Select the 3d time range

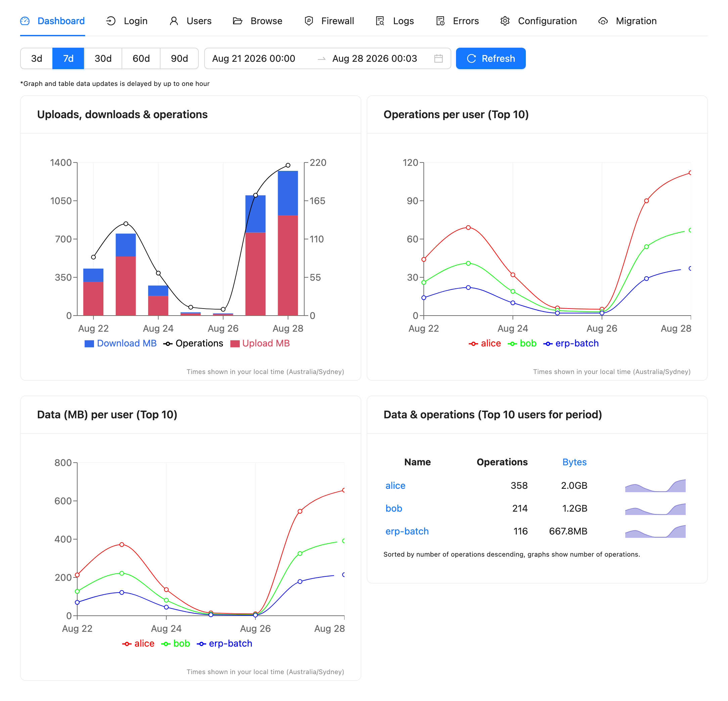click(36, 58)
